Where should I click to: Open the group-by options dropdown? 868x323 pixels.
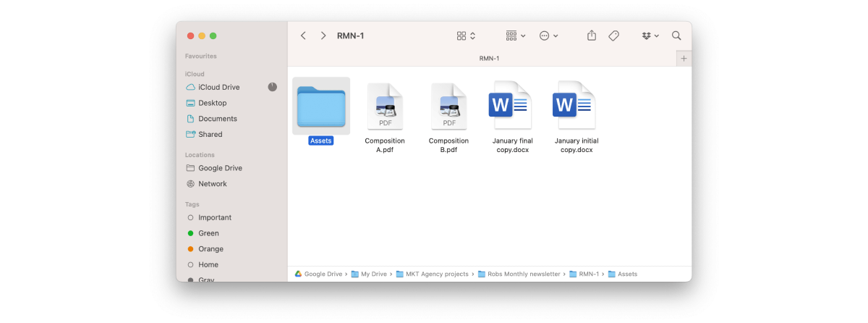(516, 35)
